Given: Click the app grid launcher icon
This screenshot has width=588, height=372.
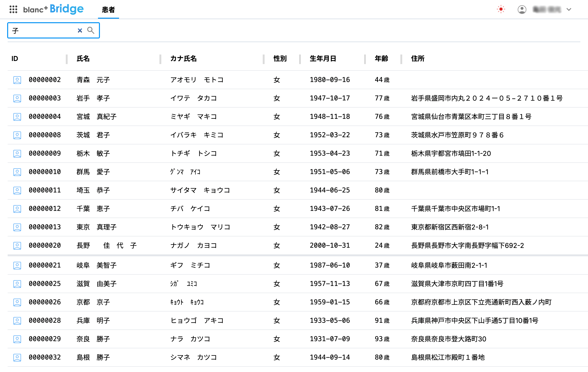Looking at the screenshot, I should (x=13, y=9).
